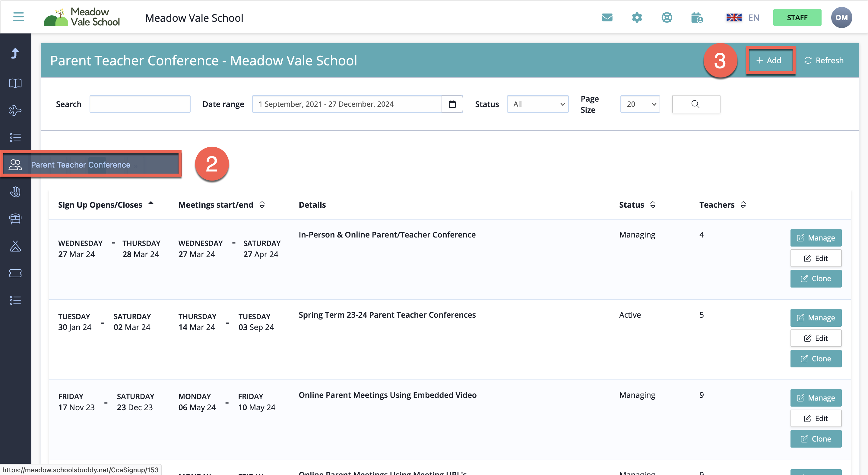Open the hamburger menu icon

(x=18, y=17)
